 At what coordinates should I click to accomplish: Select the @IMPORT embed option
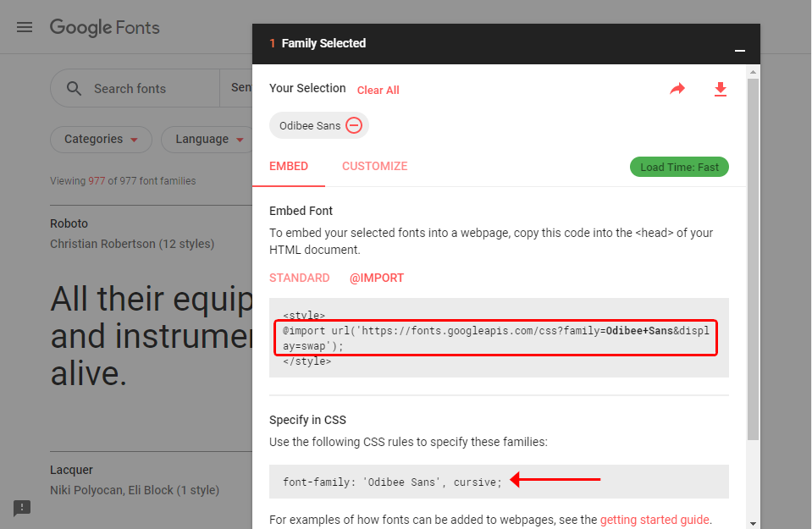(377, 278)
